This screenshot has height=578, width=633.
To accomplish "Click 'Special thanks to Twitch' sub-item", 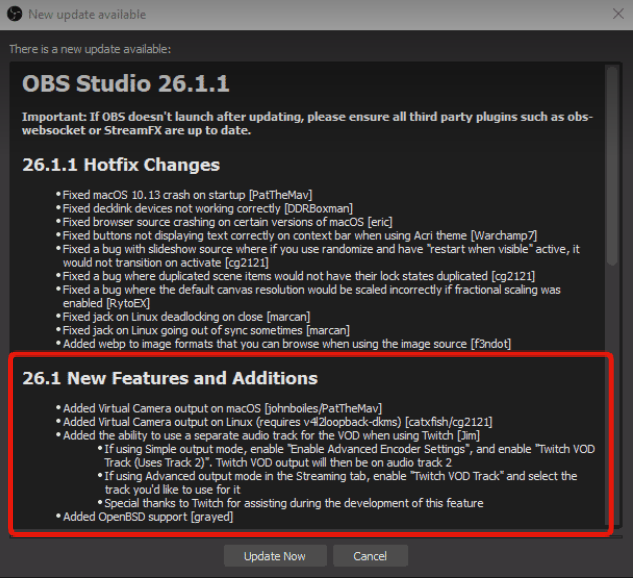I will coord(293,503).
